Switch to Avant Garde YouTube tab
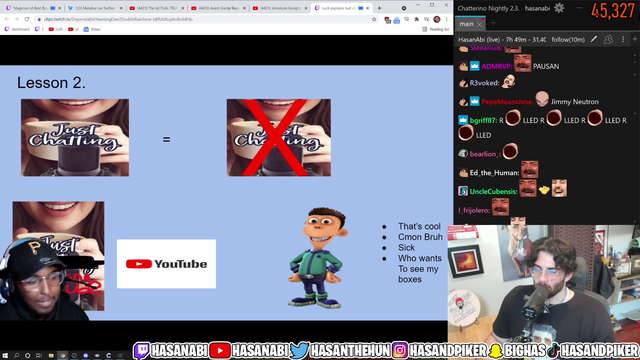The height and width of the screenshot is (360, 640). (x=218, y=8)
